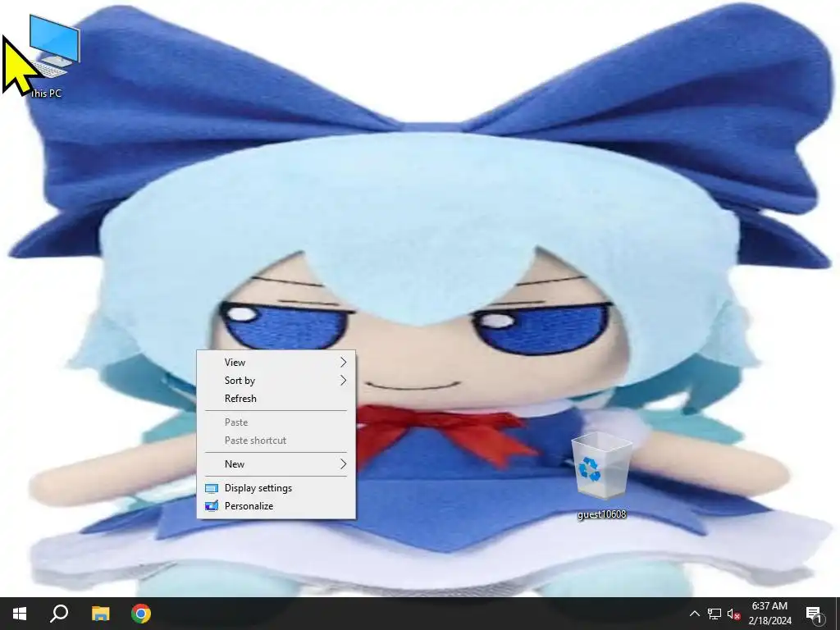Choose Refresh in the context menu
This screenshot has height=630, width=840.
coord(276,399)
